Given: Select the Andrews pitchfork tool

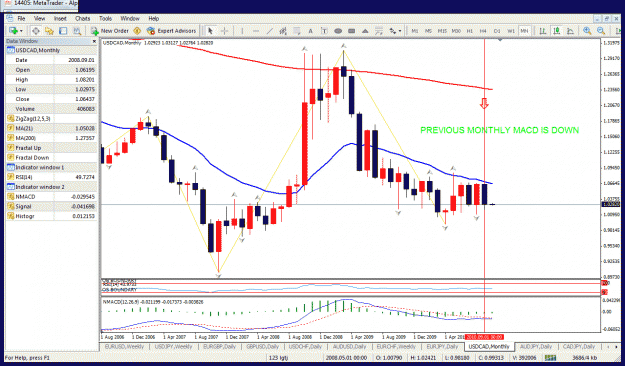Looking at the screenshot, I should tap(379, 31).
